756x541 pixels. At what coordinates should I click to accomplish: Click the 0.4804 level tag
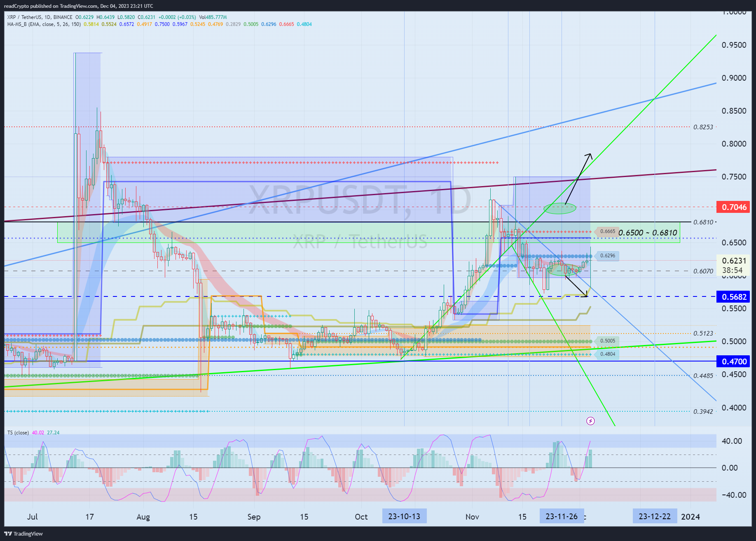pyautogui.click(x=607, y=354)
